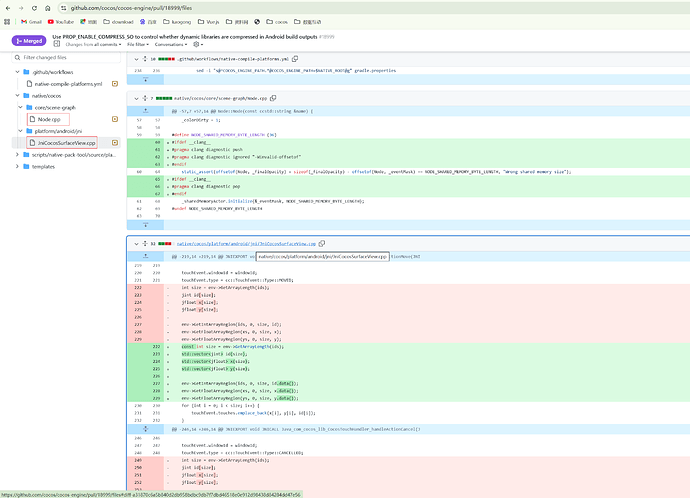Expand down below line 236 in yml diff
Image resolution: width=690 pixels, height=498 pixels.
coord(146,80)
